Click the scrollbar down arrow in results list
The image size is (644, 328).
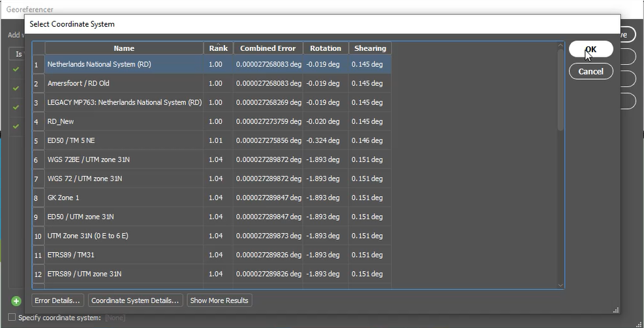(560, 285)
